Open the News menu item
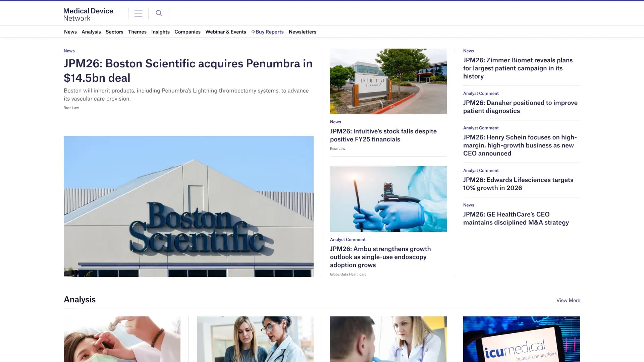The height and width of the screenshot is (362, 644). 70,32
